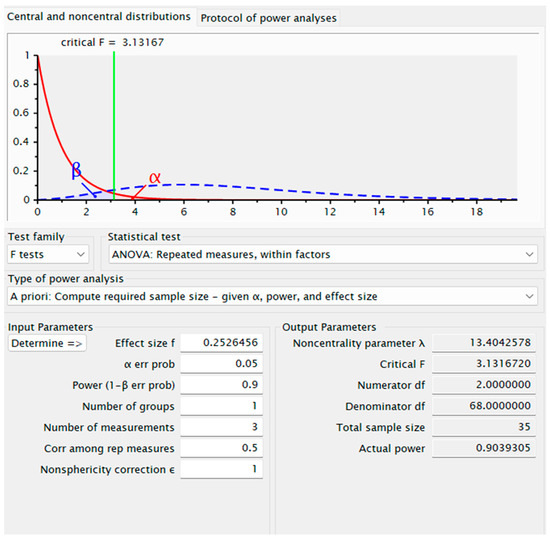
Task: Select the Noncentrality parameter λ output value
Action: coord(484,343)
